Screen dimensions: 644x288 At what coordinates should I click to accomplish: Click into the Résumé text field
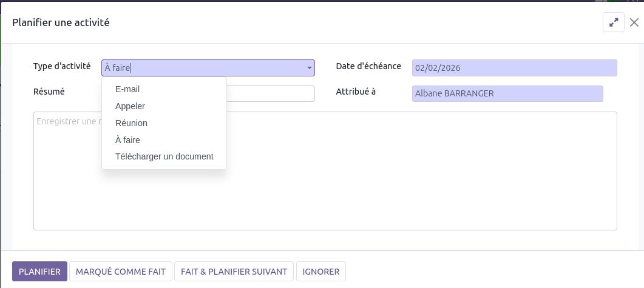[270, 93]
